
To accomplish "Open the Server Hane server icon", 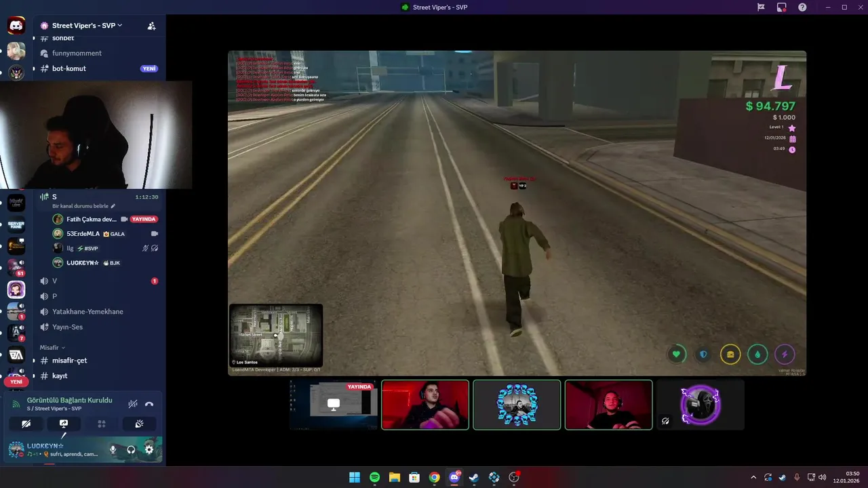I will click(16, 224).
